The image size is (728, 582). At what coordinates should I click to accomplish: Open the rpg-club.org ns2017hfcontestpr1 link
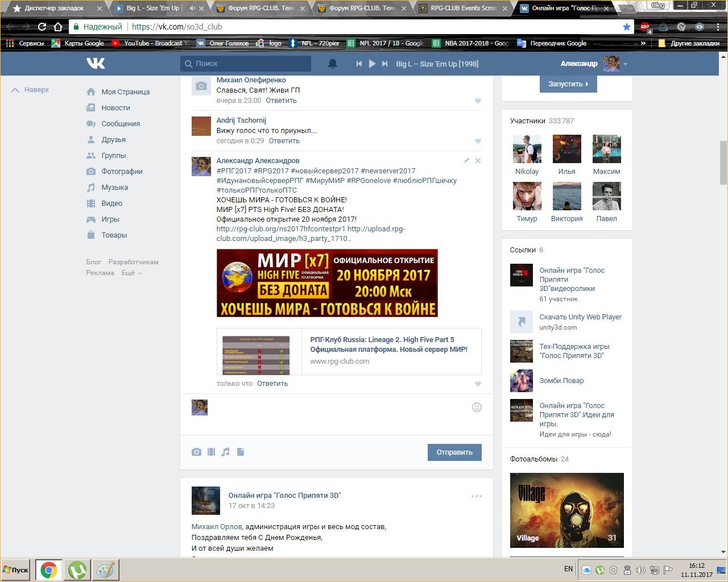[x=281, y=228]
